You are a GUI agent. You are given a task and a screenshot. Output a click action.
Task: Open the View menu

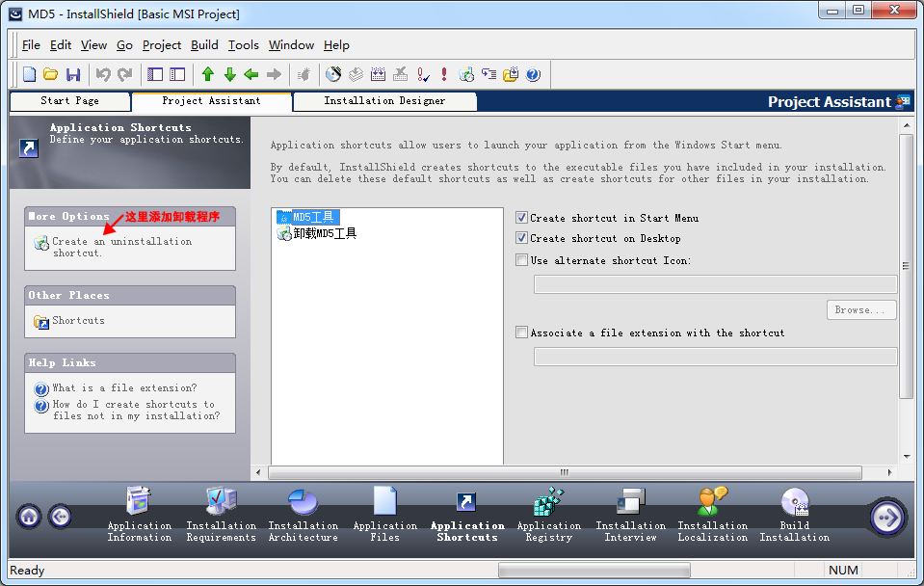pos(93,45)
